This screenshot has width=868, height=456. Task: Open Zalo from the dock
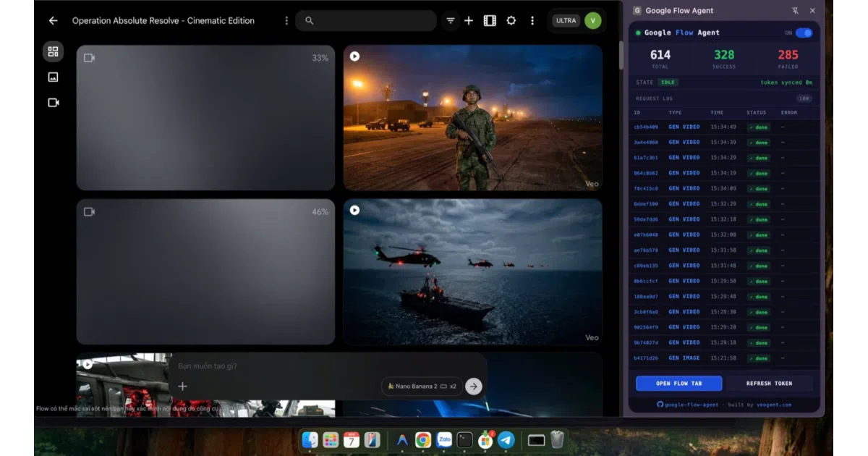coord(444,440)
